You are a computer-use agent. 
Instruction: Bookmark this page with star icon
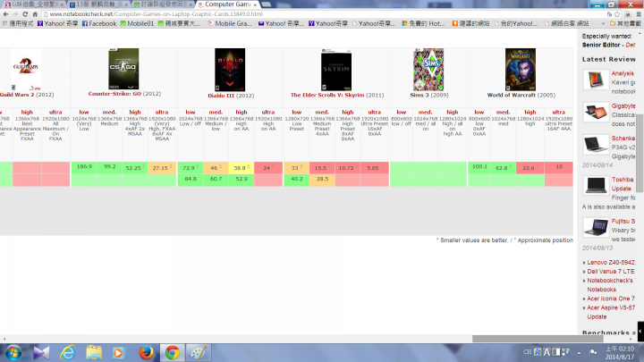pos(617,14)
